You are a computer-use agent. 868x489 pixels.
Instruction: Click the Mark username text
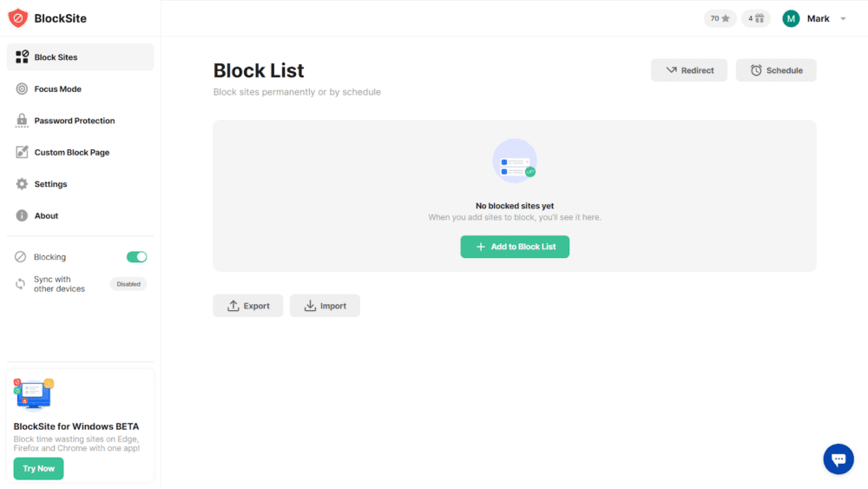point(818,19)
